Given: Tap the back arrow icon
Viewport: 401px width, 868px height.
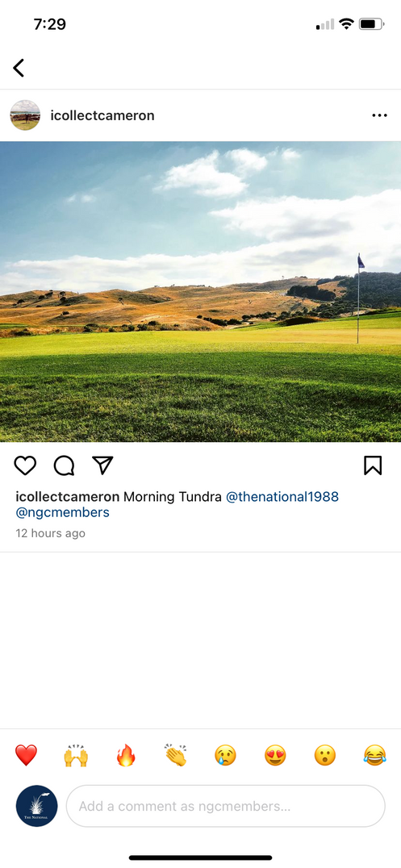Looking at the screenshot, I should pos(19,68).
